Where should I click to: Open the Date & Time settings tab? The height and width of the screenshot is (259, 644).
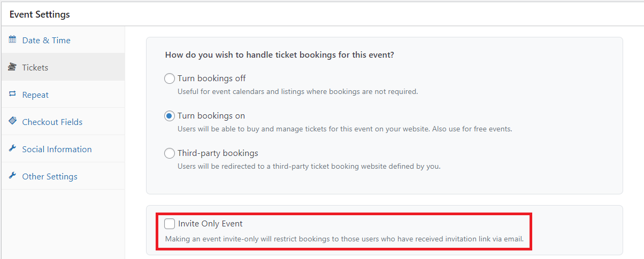click(x=46, y=40)
